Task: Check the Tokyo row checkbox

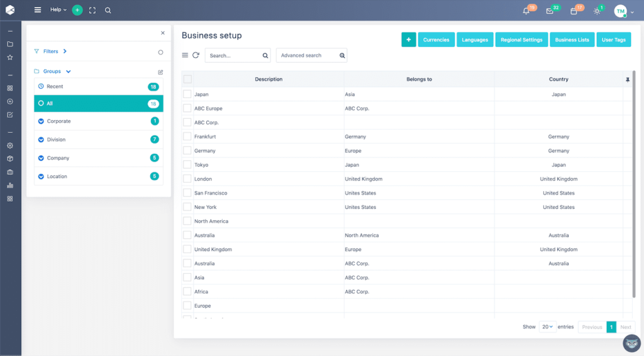Action: [187, 165]
